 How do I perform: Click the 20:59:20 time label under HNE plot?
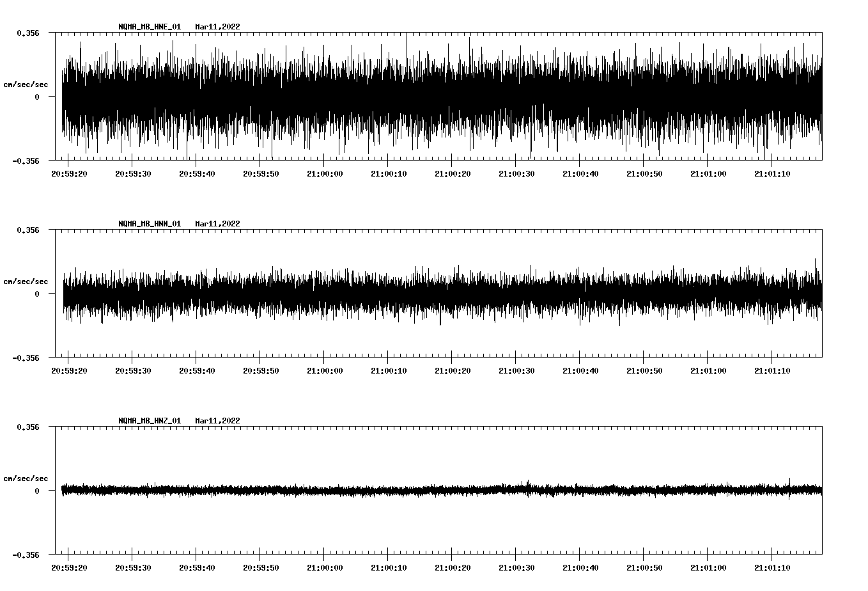click(x=69, y=174)
